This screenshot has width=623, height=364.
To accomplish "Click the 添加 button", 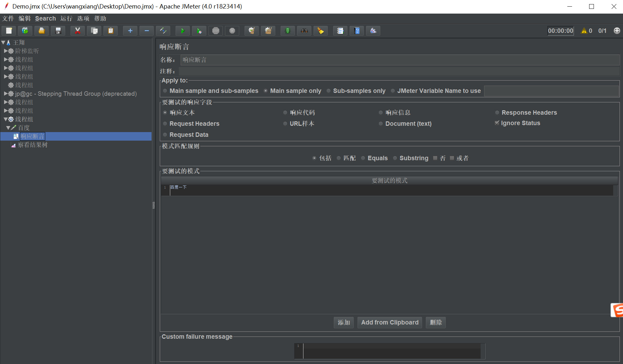I will click(344, 322).
